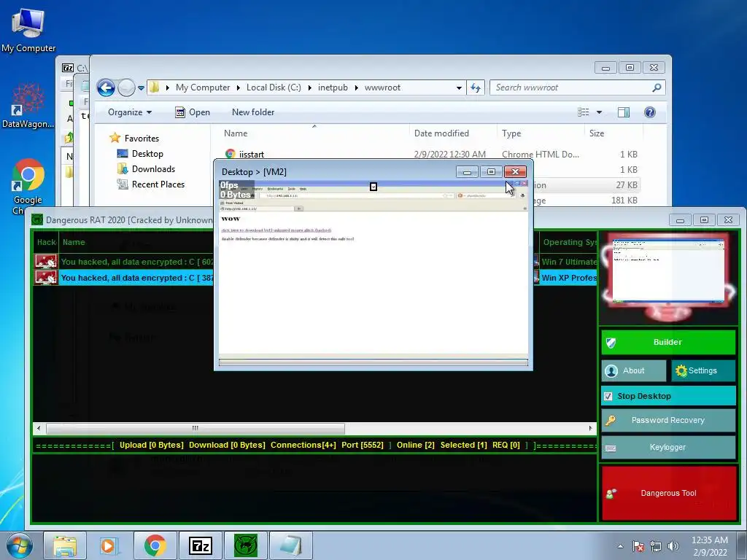
Task: Open Windows Media Player from taskbar
Action: point(109,545)
